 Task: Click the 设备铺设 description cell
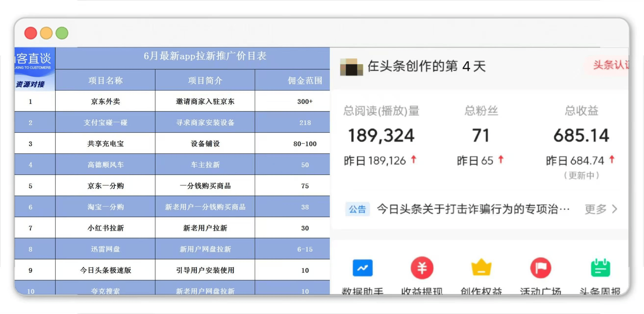(x=205, y=143)
